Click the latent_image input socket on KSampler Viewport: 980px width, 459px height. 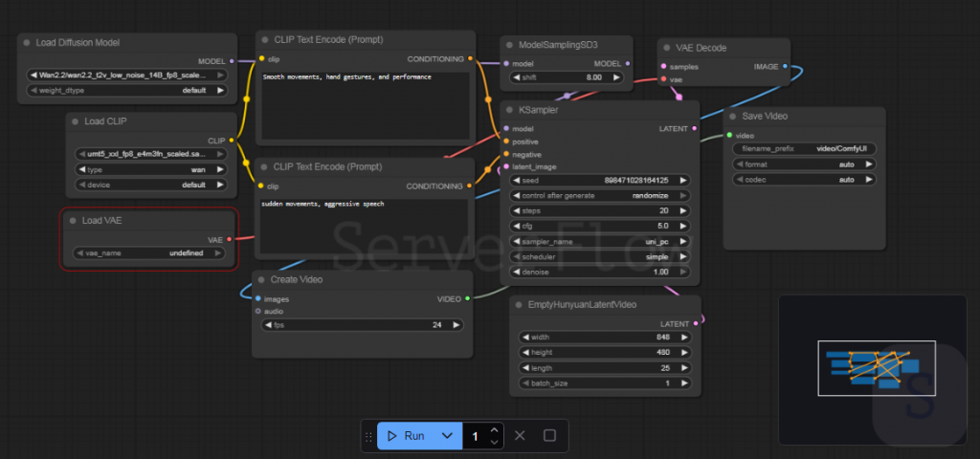pyautogui.click(x=506, y=166)
